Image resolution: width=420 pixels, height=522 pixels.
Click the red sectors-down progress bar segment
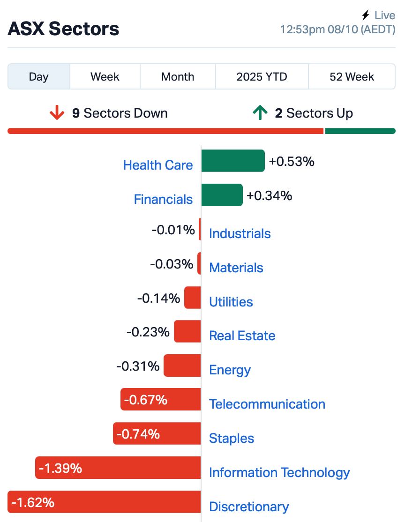(165, 131)
